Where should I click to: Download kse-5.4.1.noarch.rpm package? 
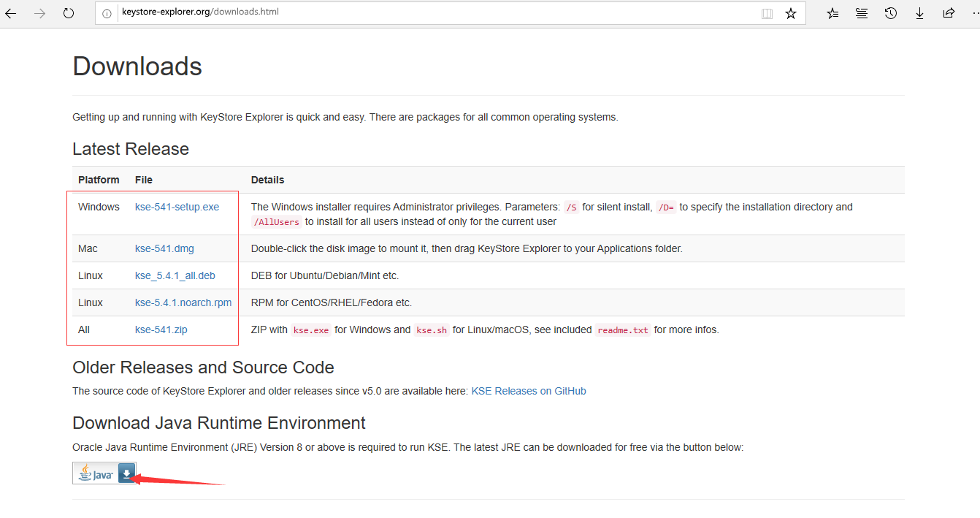pos(183,302)
